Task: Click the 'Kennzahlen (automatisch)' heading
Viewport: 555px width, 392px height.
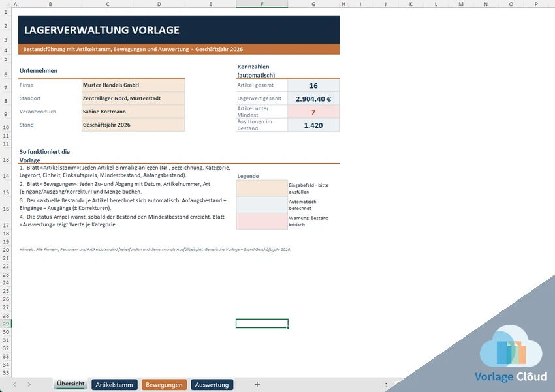Action: (x=256, y=70)
